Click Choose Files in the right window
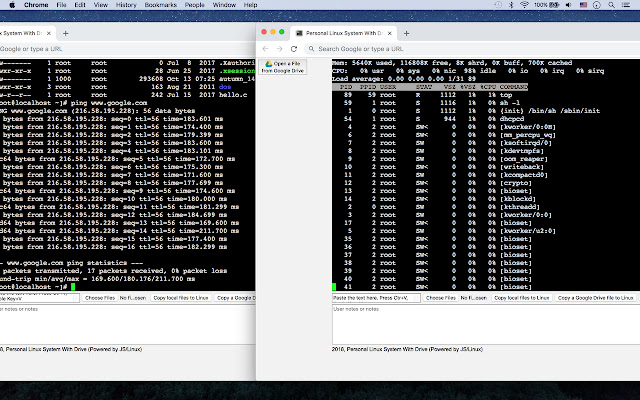This screenshot has height=400, width=640. [440, 298]
